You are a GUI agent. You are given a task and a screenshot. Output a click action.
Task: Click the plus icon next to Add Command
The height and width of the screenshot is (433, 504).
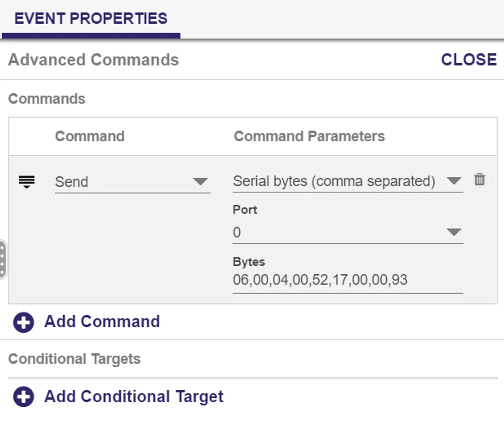[x=24, y=322]
